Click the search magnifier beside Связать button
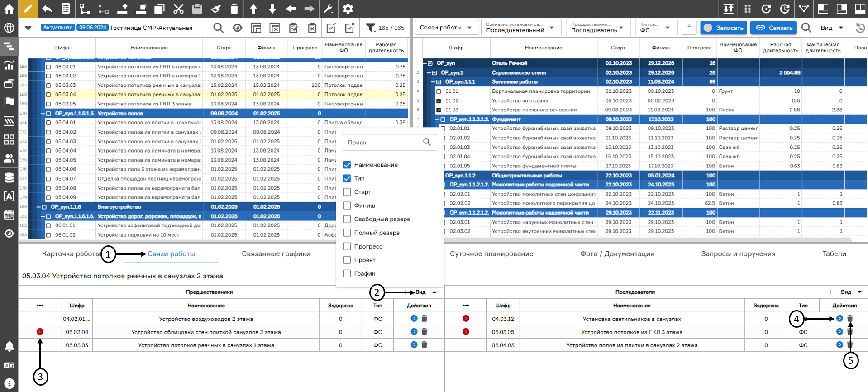This screenshot has height=392, width=868. pyautogui.click(x=806, y=28)
